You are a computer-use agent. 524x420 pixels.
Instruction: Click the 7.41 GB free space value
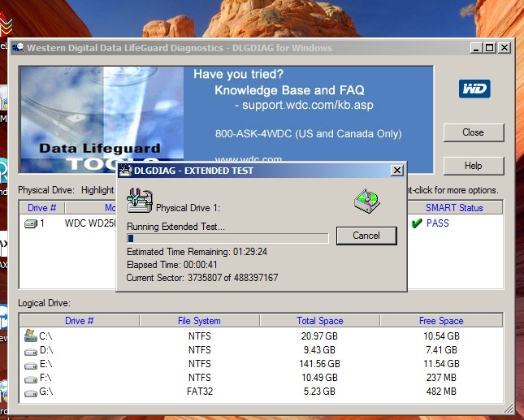[441, 350]
